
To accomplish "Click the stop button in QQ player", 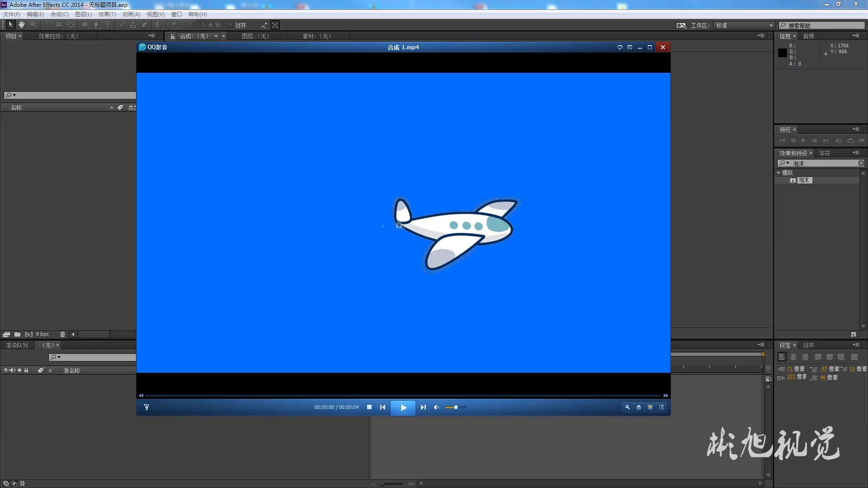I will tap(369, 407).
